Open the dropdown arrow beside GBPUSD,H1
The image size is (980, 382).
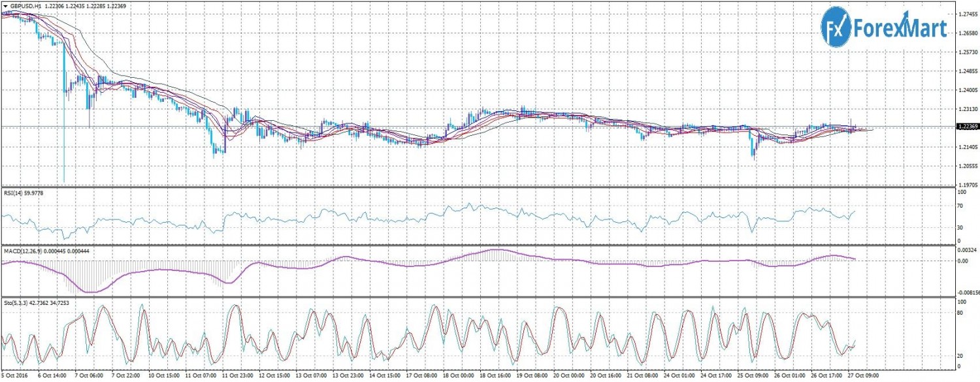5,6
